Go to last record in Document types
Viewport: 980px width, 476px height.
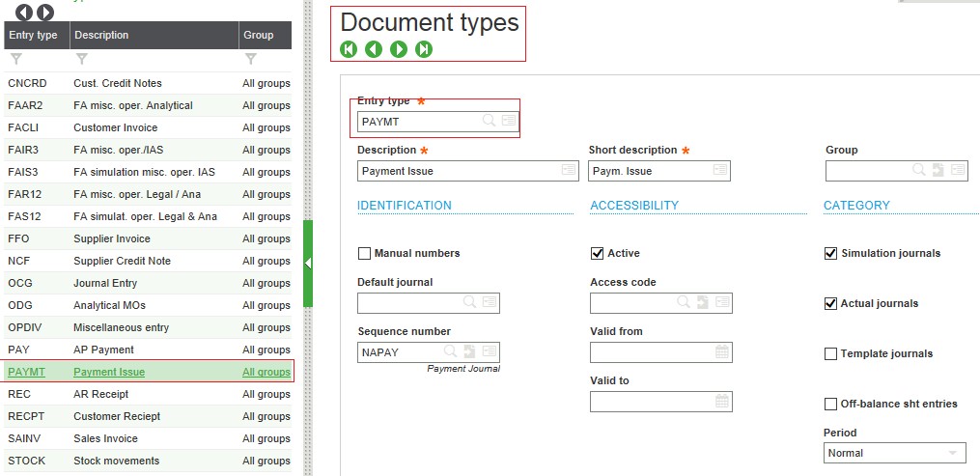click(424, 49)
